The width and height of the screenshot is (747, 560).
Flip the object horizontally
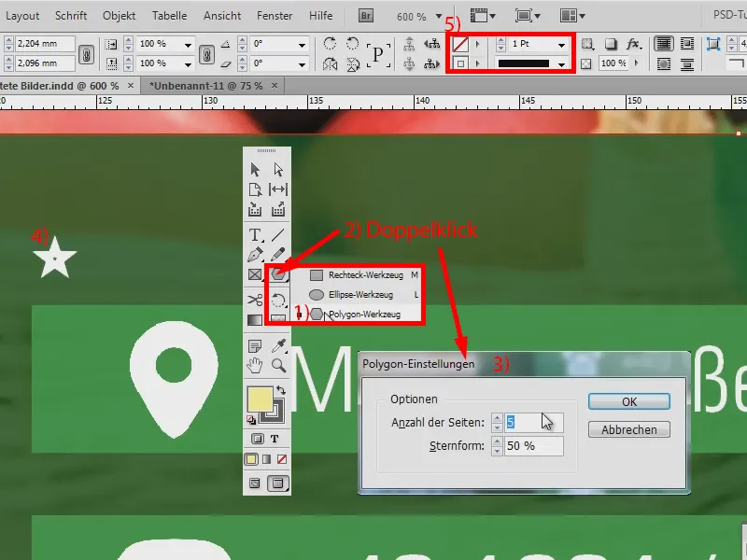click(330, 63)
